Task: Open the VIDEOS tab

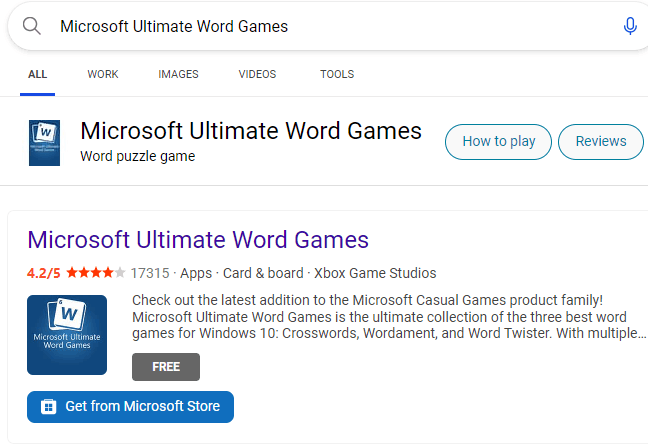Action: coord(259,74)
